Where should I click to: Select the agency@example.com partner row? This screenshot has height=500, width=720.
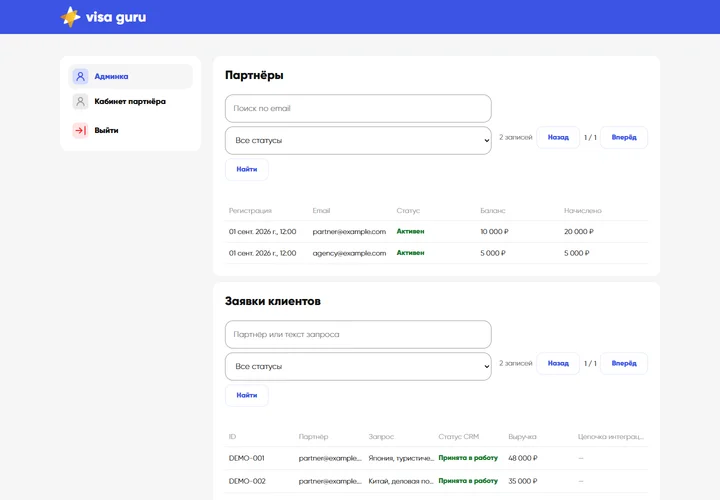click(437, 253)
